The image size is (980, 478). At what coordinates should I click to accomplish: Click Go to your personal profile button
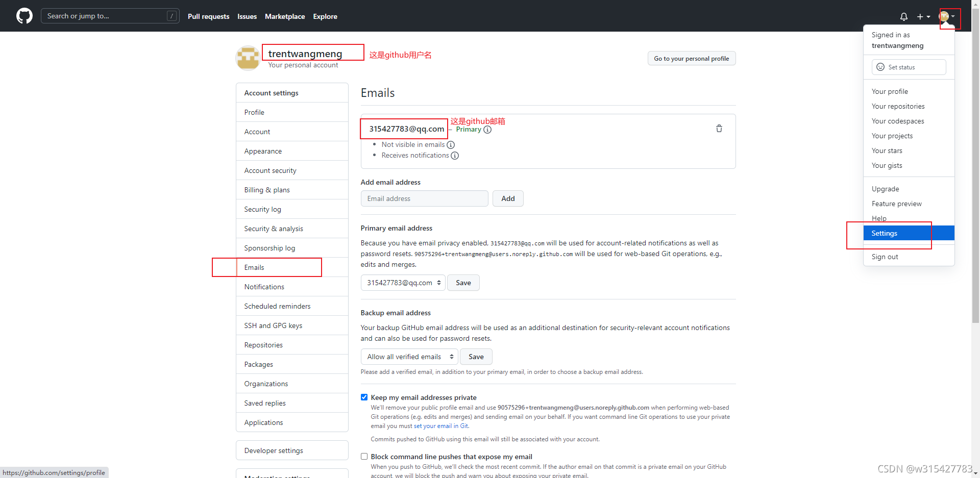click(692, 58)
